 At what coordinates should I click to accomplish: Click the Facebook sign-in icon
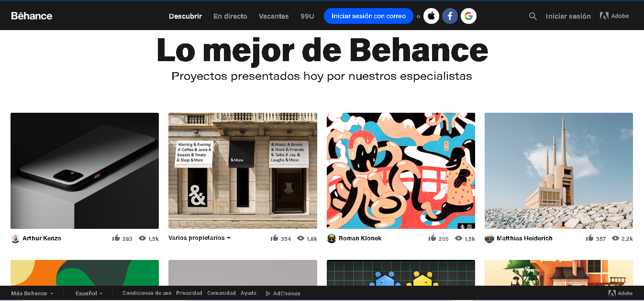[x=450, y=16]
